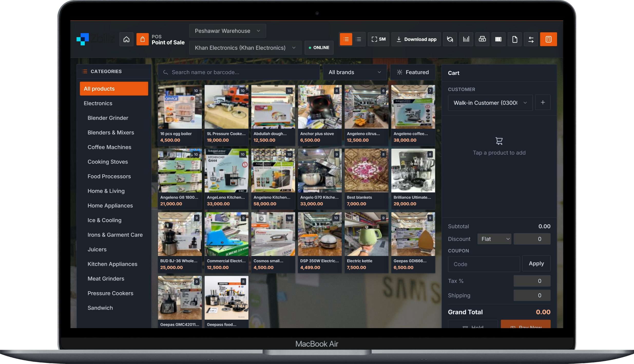
Task: Toggle the Featured filter
Action: pos(413,72)
